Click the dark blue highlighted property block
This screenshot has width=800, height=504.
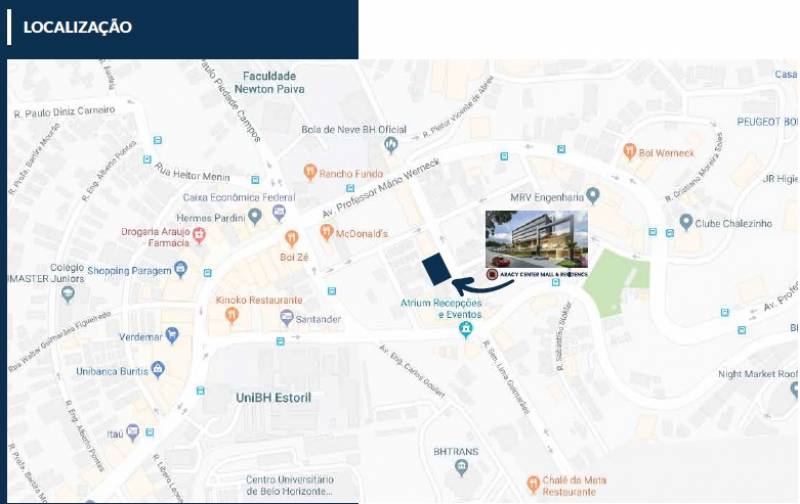click(438, 270)
